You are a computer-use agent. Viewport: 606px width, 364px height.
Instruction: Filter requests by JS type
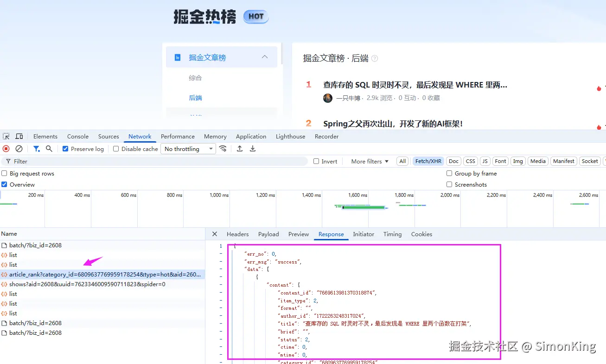[x=485, y=161]
